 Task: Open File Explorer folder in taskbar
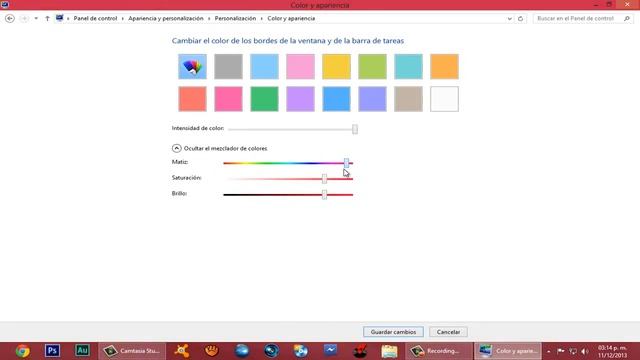(x=389, y=351)
